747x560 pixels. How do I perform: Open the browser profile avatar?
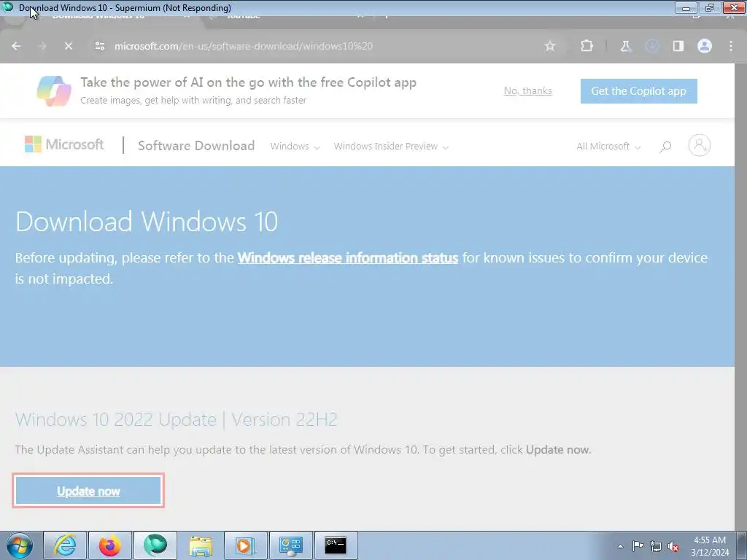coord(705,46)
